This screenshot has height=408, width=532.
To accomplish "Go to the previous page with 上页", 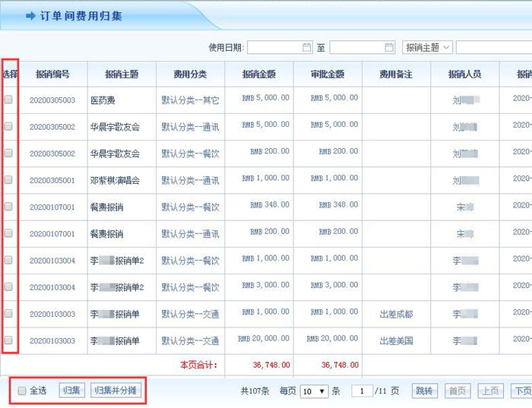I will coord(490,391).
